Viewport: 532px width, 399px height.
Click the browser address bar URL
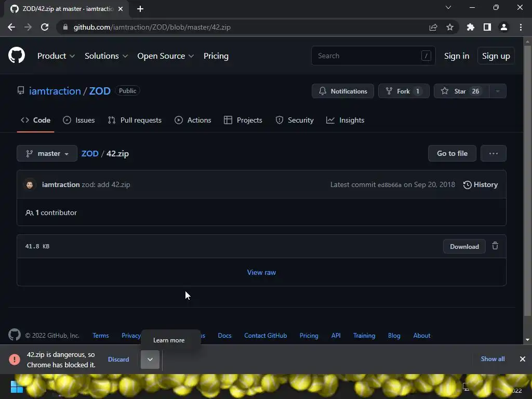pos(152,27)
